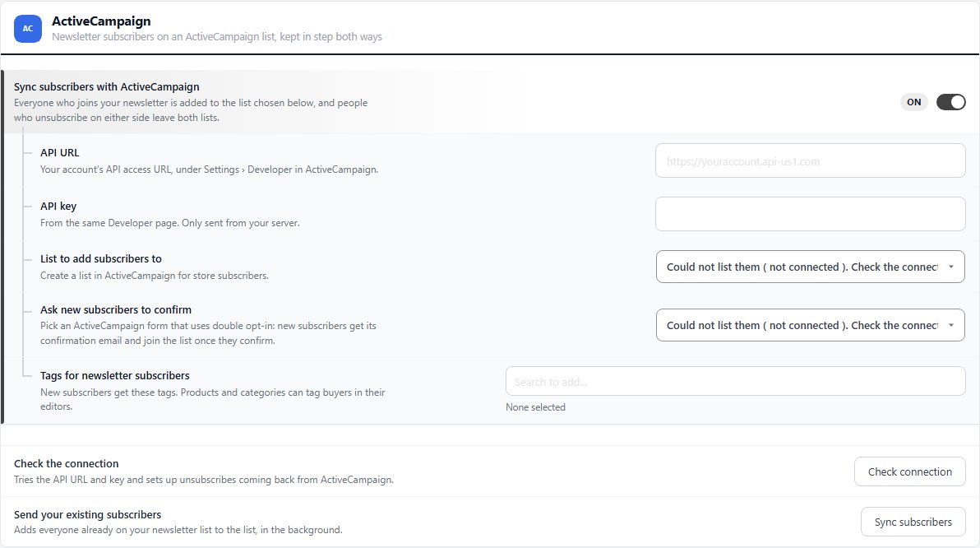Click the Sync subscribers with ActiveCampaign label
Screen dimensions: 980x548
pos(107,87)
